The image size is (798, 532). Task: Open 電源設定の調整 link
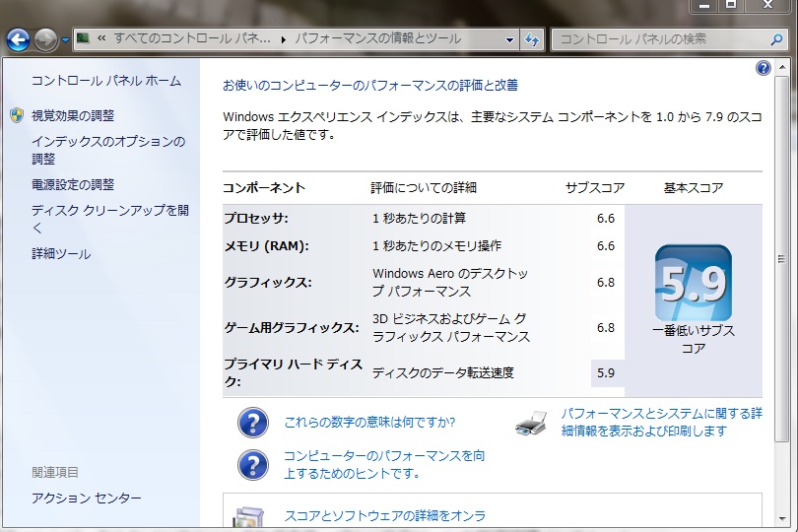[x=73, y=185]
